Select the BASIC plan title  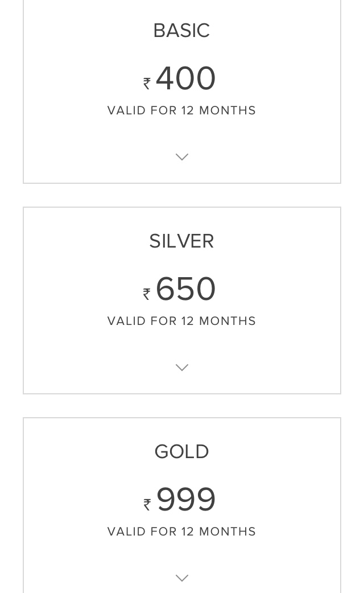click(181, 31)
